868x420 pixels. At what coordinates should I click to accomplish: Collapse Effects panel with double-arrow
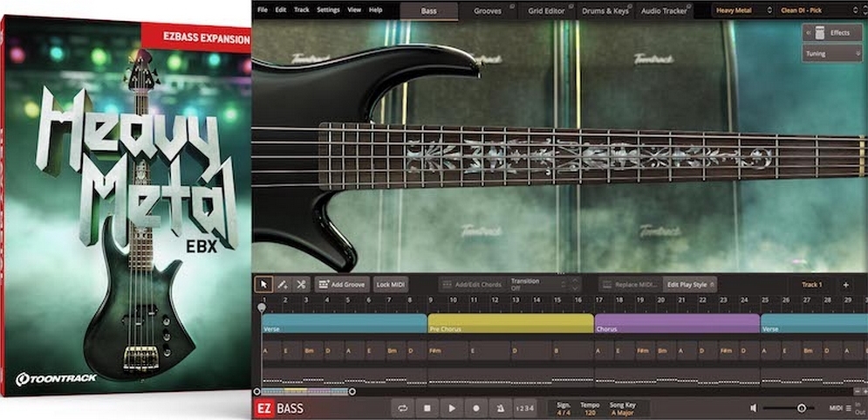[x=808, y=32]
